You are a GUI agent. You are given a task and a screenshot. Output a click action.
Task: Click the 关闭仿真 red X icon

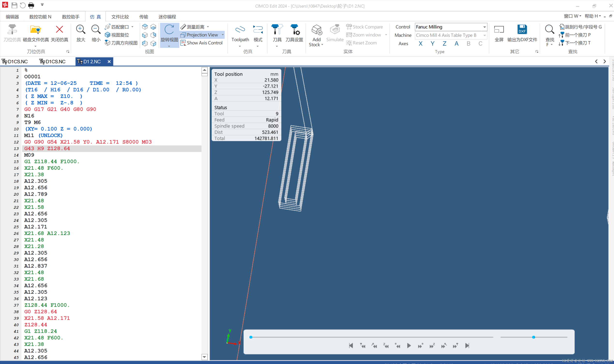[60, 30]
